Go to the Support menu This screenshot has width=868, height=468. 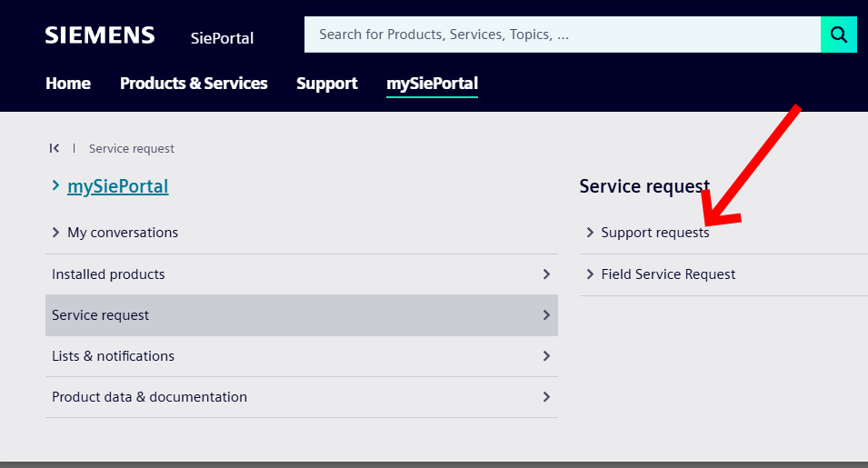coord(326,84)
